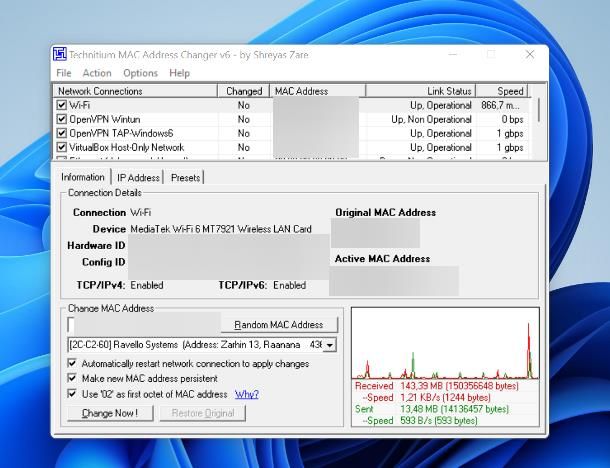The width and height of the screenshot is (610, 468).
Task: Open the Help menu
Action: (x=179, y=73)
